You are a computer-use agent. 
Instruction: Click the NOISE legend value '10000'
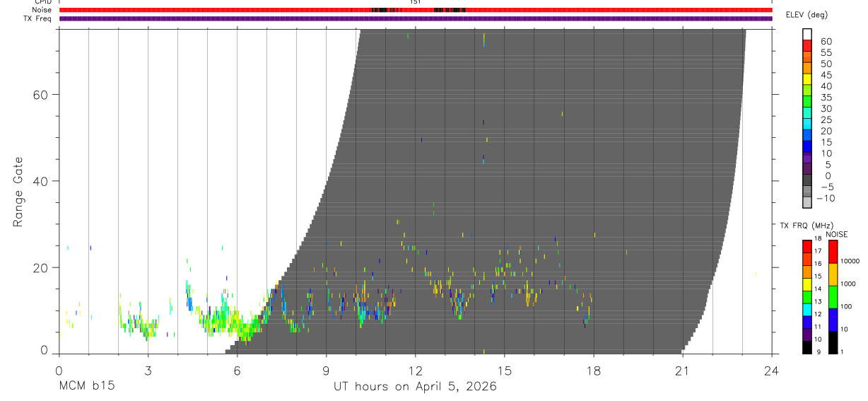coord(850,261)
